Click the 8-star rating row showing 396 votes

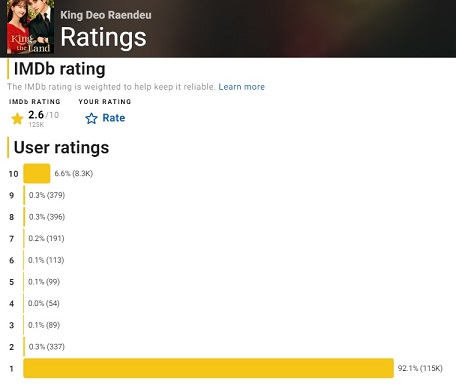pyautogui.click(x=37, y=217)
